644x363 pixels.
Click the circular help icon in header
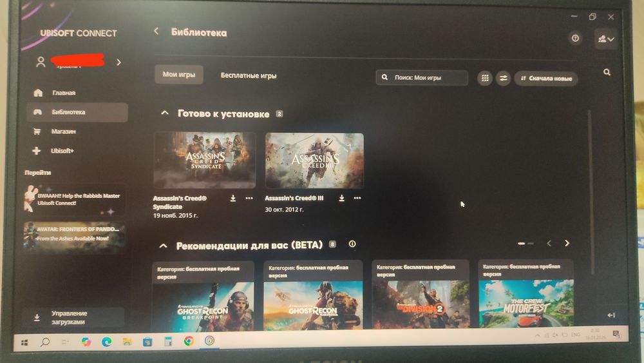tap(575, 38)
